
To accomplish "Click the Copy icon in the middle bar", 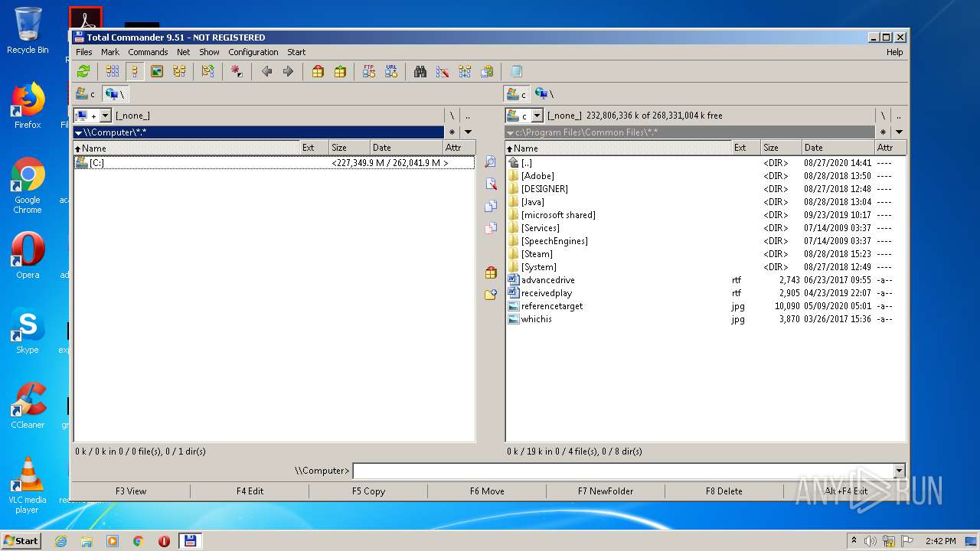I will pyautogui.click(x=491, y=207).
